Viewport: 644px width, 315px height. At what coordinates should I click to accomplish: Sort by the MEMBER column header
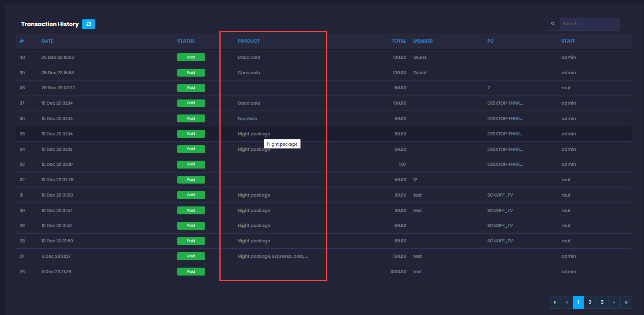[x=423, y=41]
